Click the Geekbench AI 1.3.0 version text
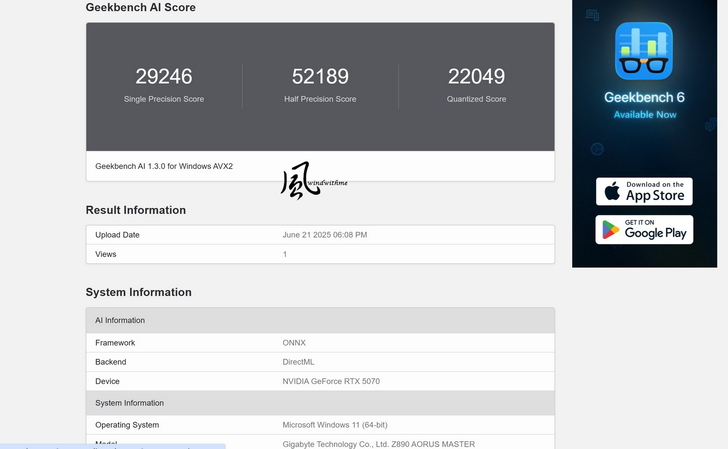The width and height of the screenshot is (728, 449). pos(164,166)
